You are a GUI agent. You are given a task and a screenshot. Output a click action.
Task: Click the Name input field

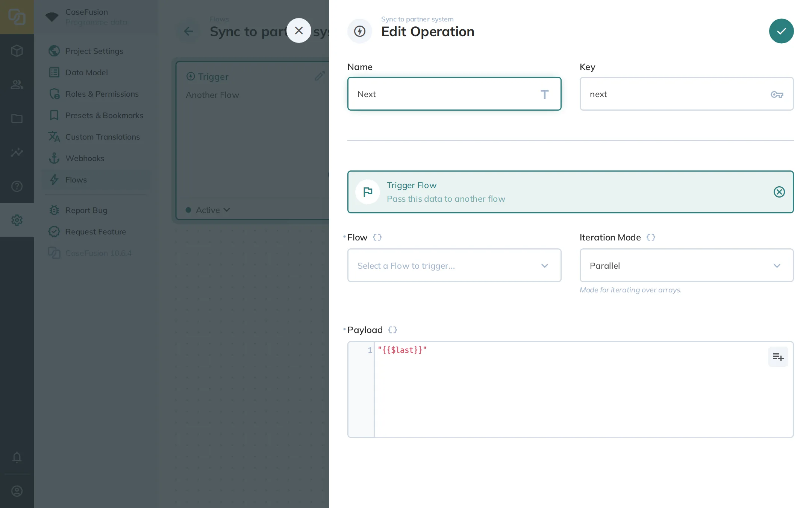point(454,94)
